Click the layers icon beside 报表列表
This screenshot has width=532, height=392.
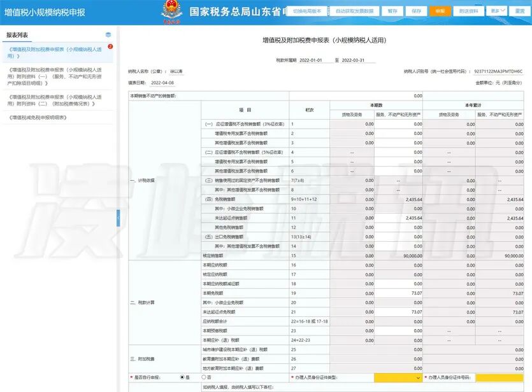click(108, 34)
